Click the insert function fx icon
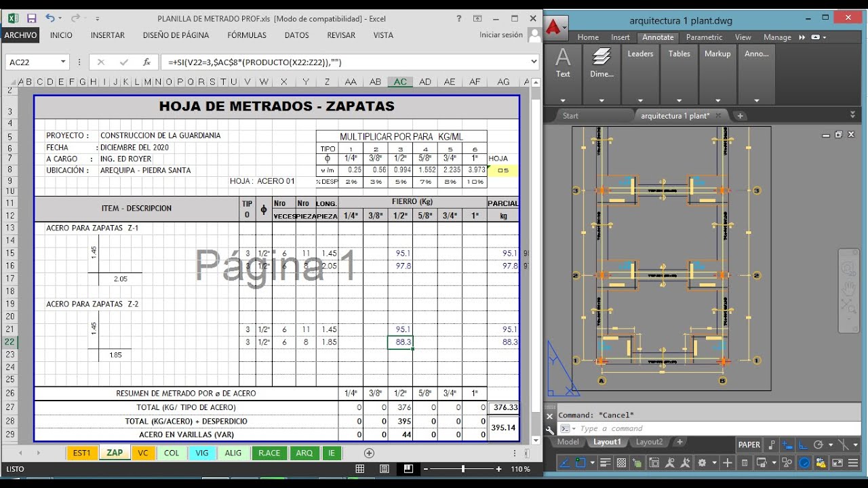This screenshot has width=868, height=488. coord(146,62)
